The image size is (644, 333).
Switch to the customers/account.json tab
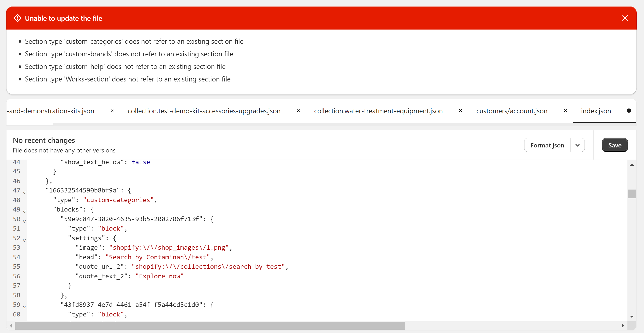512,111
